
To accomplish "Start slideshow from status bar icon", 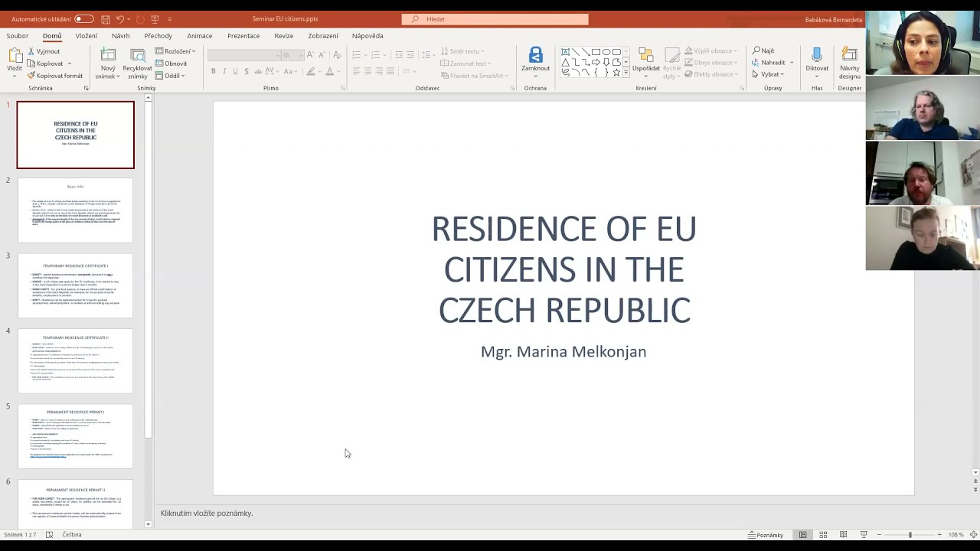I will click(x=864, y=535).
